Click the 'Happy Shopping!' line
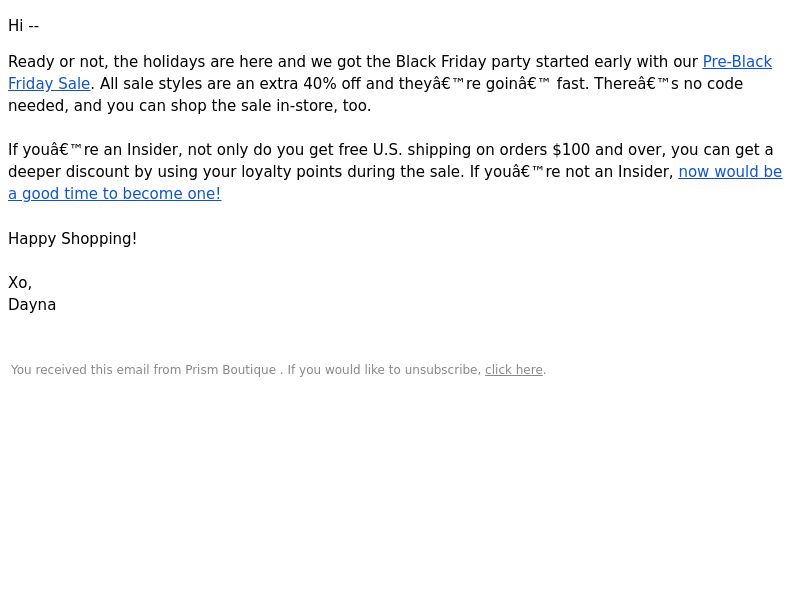The image size is (800, 600). (72, 238)
